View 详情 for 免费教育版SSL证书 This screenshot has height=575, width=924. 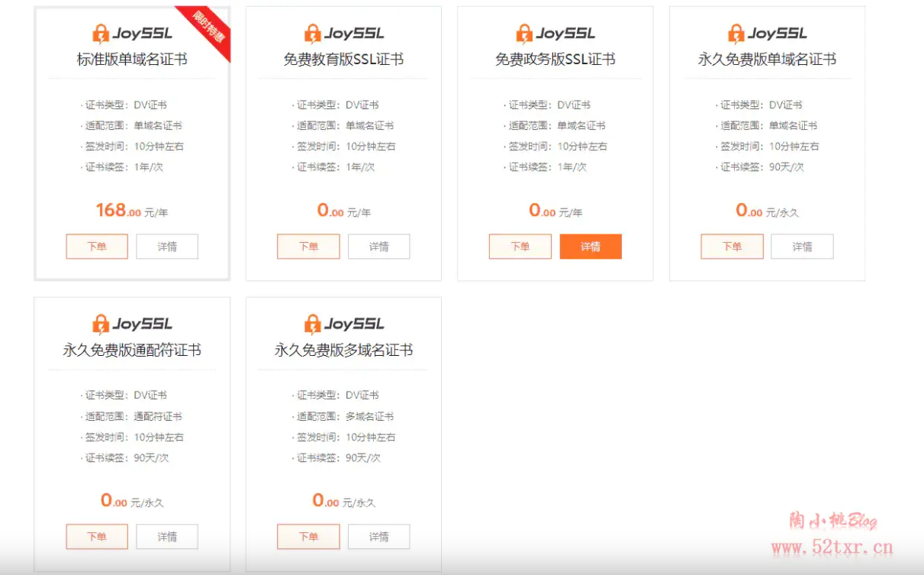pyautogui.click(x=379, y=247)
